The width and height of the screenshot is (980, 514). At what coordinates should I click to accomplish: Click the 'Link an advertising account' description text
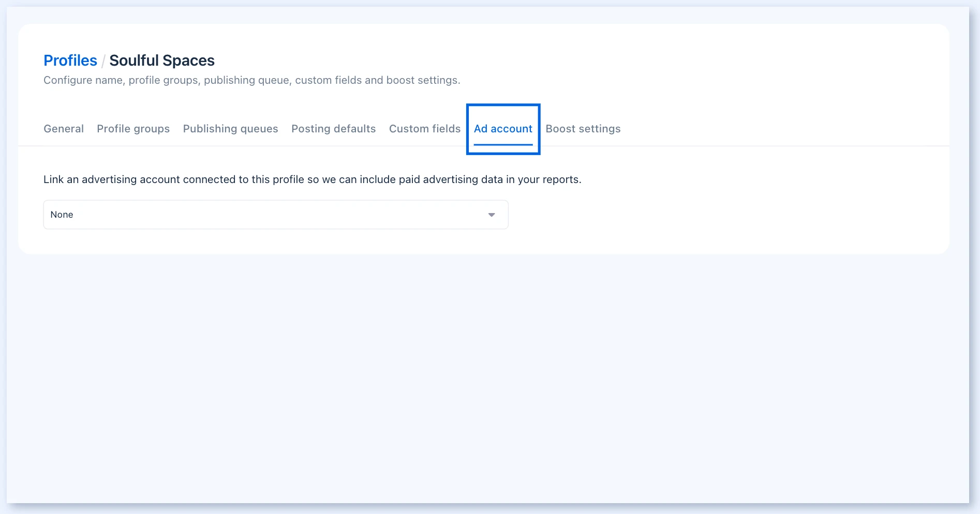tap(313, 179)
